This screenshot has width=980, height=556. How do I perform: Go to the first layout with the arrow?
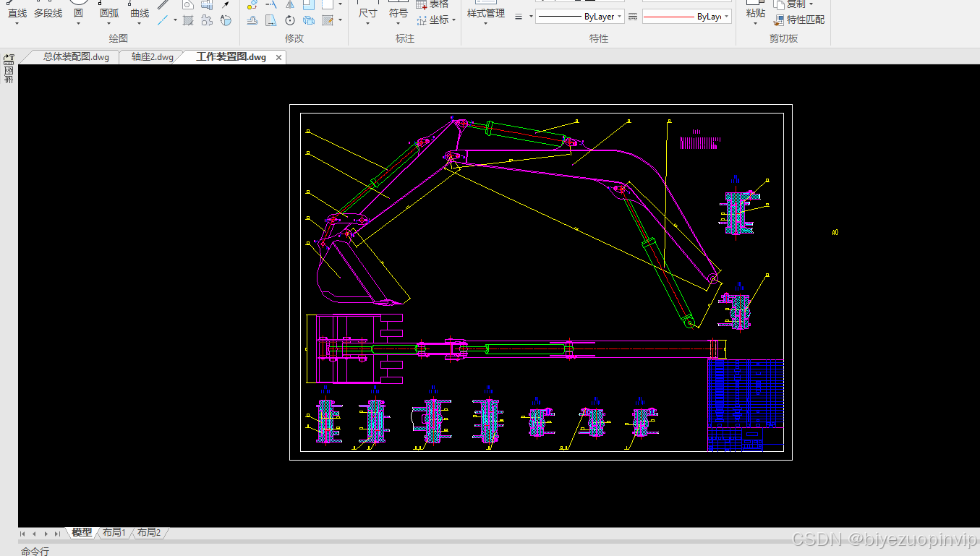22,534
